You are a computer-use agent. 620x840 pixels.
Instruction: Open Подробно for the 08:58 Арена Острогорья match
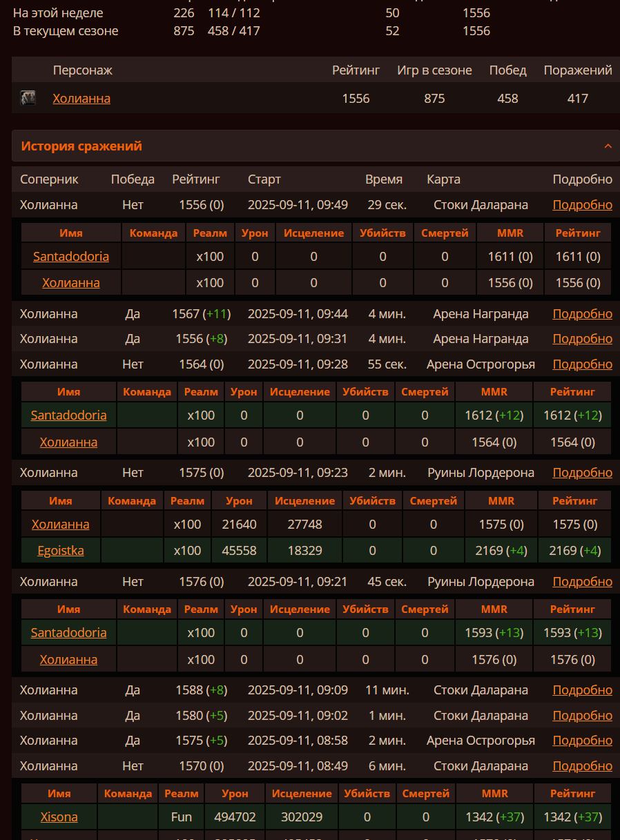582,741
